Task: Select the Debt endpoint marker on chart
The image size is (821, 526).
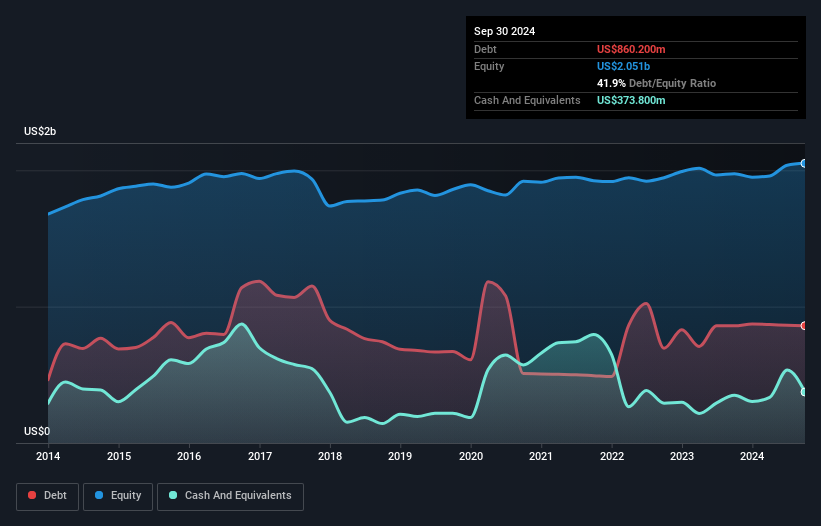Action: 804,326
